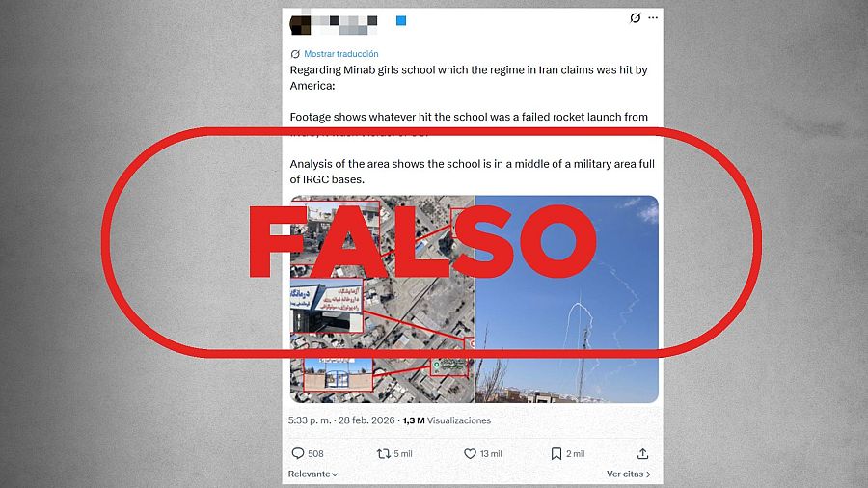868x488 pixels.
Task: Click the 5 mil reposts count
Action: (403, 453)
